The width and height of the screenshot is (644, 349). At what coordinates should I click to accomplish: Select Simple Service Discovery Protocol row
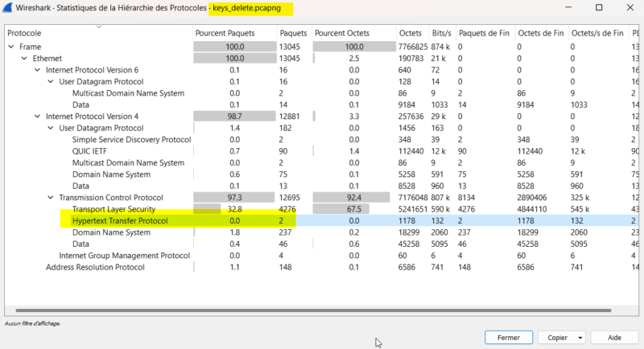click(x=321, y=140)
